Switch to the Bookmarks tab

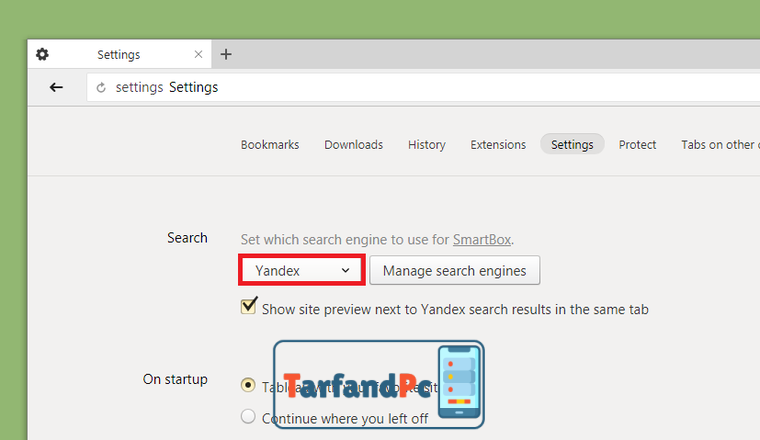(270, 144)
